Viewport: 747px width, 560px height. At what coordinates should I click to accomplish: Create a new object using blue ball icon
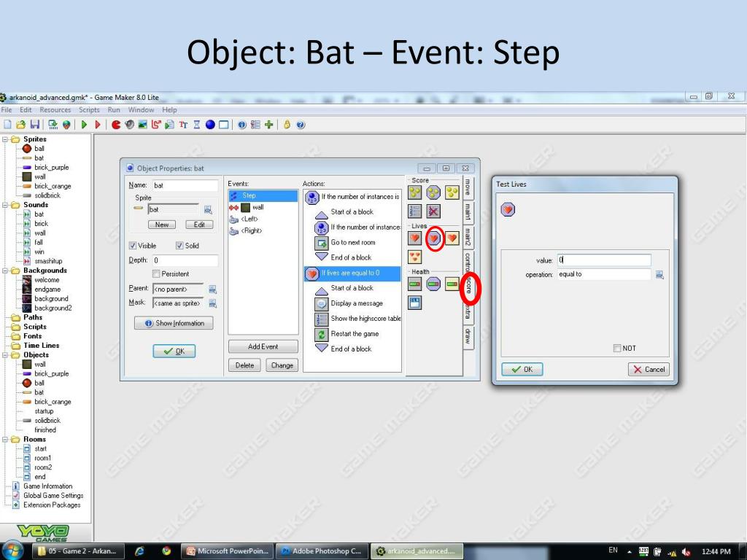click(210, 125)
